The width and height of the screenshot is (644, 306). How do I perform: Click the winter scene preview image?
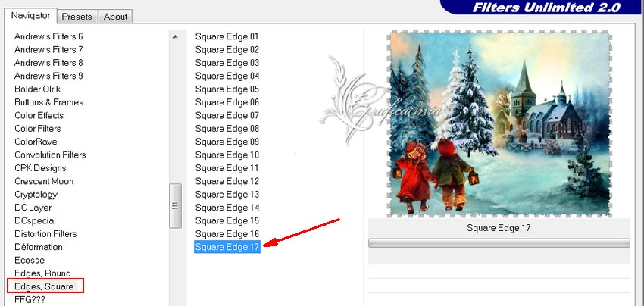click(x=499, y=123)
